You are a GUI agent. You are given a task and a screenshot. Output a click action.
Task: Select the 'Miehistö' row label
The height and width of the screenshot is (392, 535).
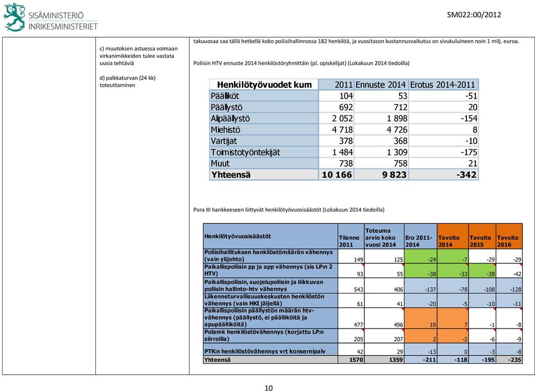pyautogui.click(x=226, y=130)
